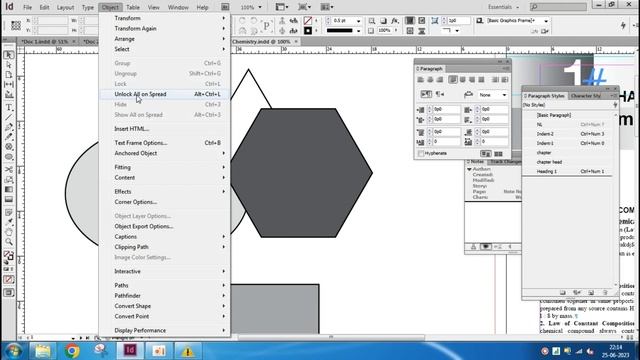
Task: Select the Rectangle Frame tool
Action: 9,147
